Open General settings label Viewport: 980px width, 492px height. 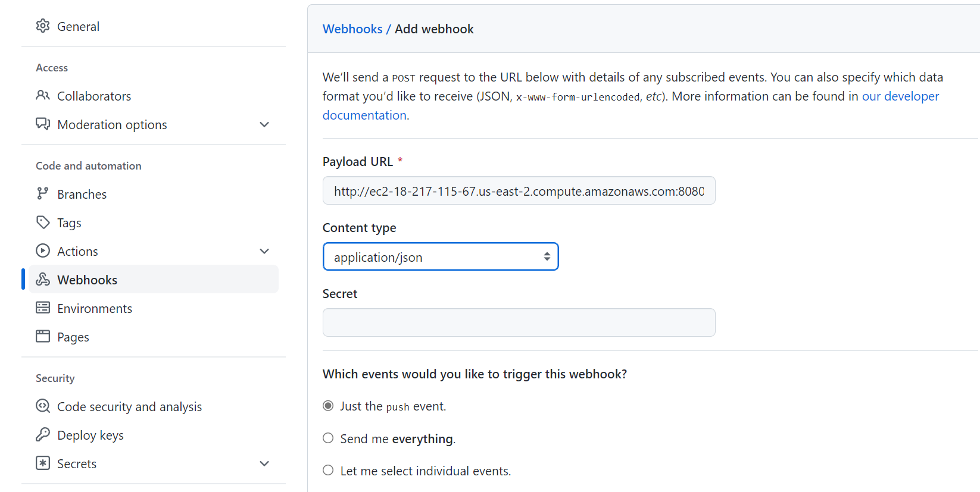(x=78, y=27)
